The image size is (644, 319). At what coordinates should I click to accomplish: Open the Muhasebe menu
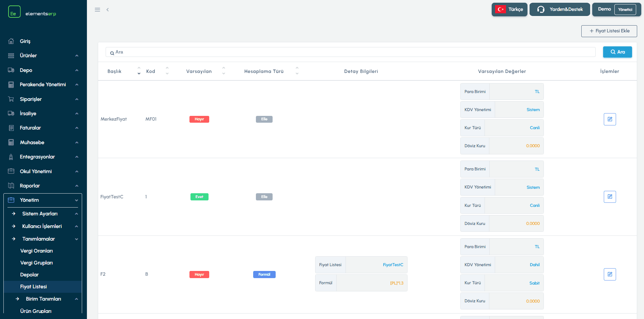coord(32,142)
